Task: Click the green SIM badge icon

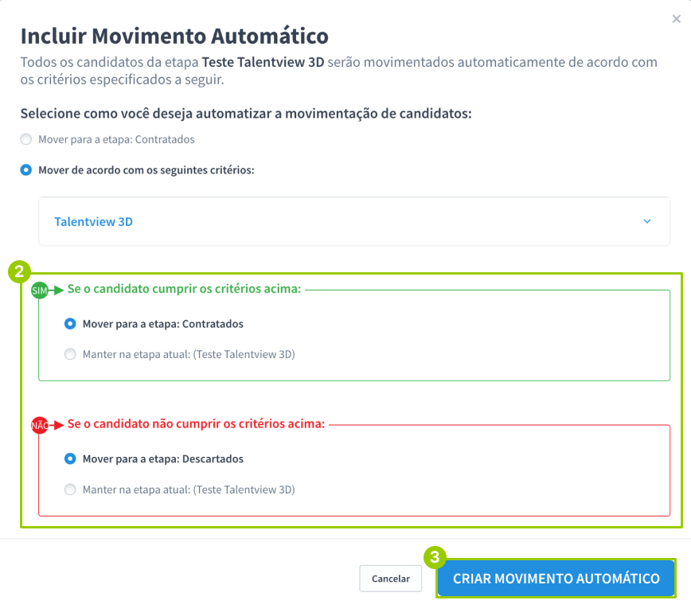Action: click(40, 290)
